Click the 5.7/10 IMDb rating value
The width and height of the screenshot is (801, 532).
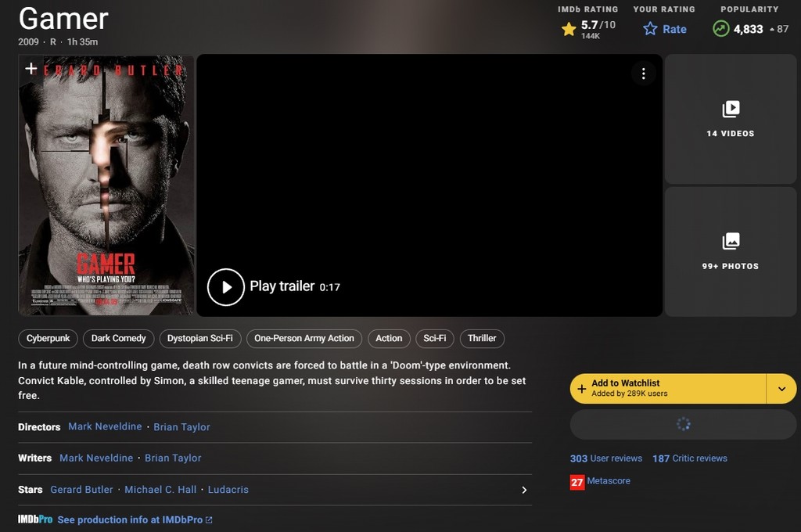(x=598, y=25)
